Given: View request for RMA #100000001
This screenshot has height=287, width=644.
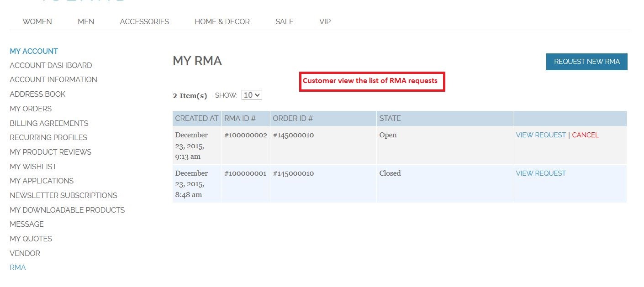Looking at the screenshot, I should click(x=541, y=173).
